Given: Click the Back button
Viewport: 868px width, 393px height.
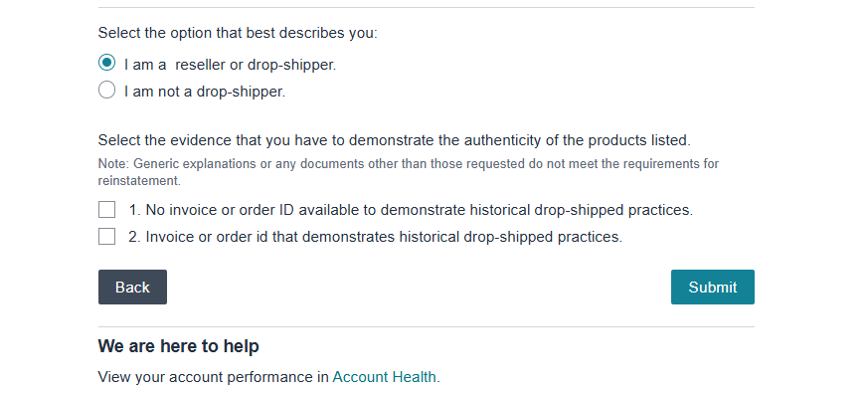Looking at the screenshot, I should pos(133,288).
